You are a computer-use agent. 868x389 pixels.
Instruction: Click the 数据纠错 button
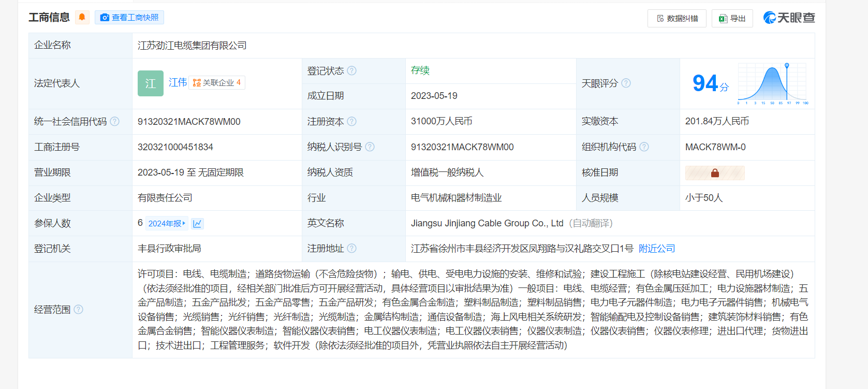click(677, 18)
